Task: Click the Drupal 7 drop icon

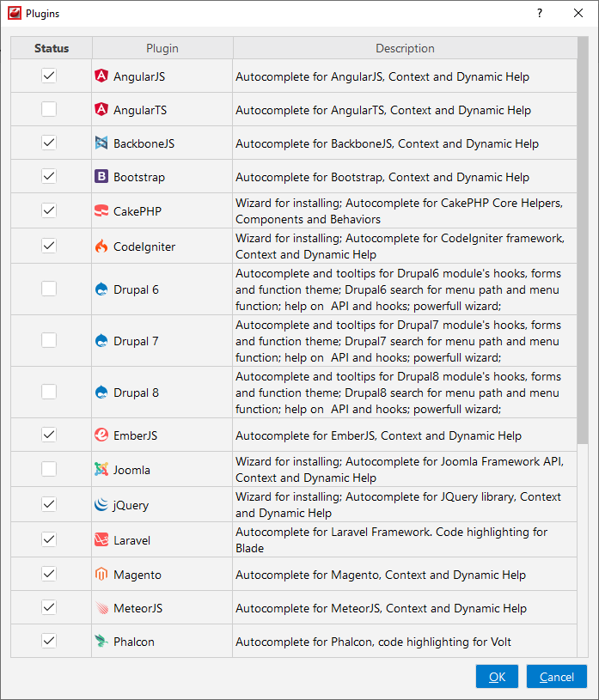Action: pos(101,341)
